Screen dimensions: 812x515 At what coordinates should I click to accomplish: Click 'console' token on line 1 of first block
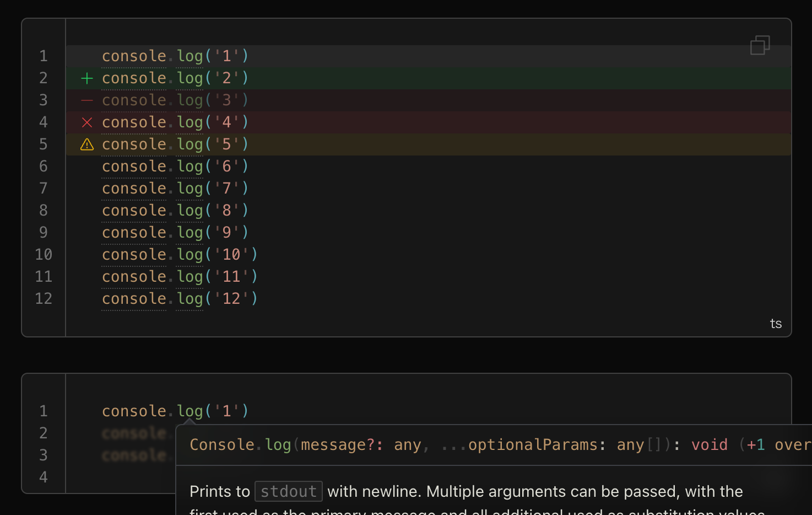tap(134, 56)
